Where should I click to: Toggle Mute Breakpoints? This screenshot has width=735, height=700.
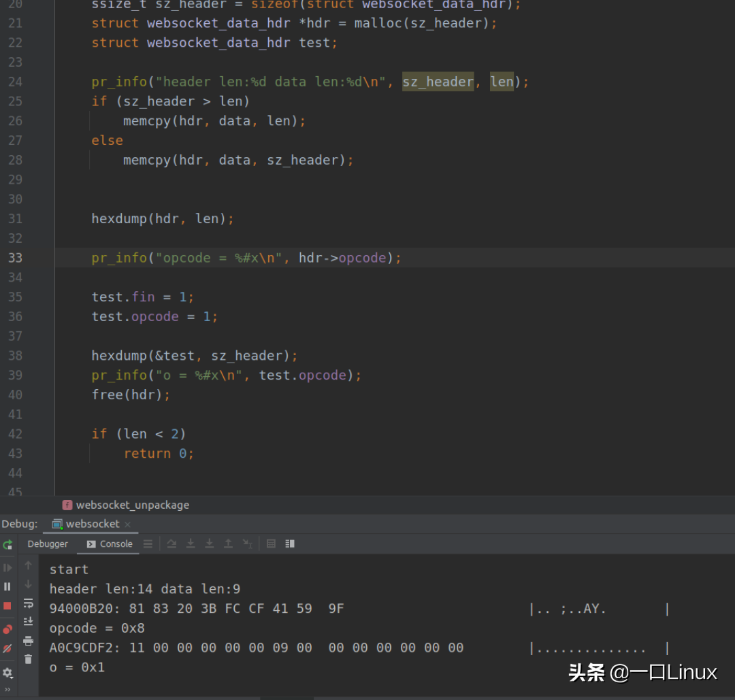click(x=7, y=648)
